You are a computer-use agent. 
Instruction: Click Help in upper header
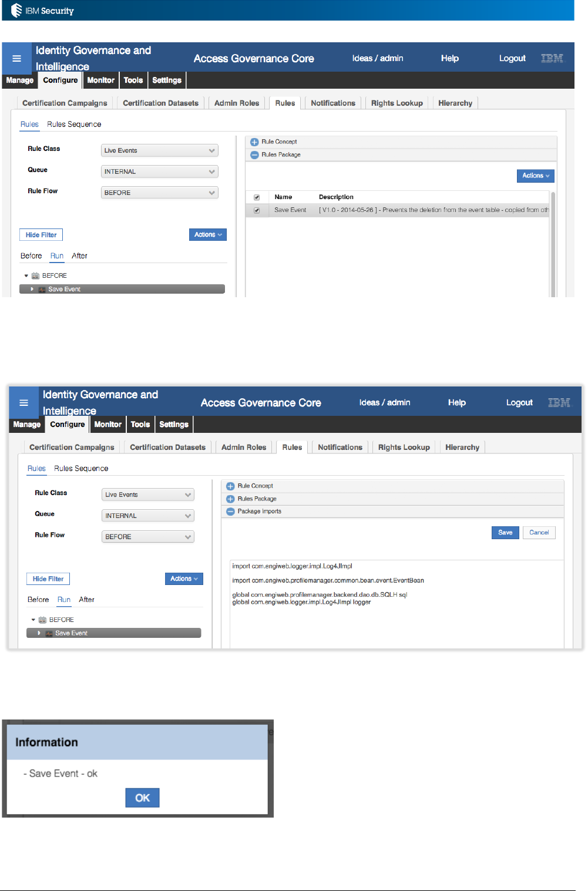point(450,58)
